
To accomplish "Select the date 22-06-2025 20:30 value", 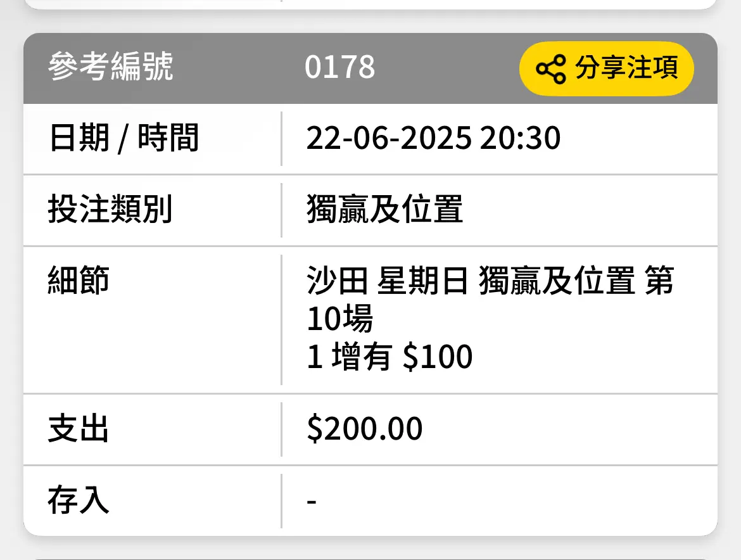I will click(x=433, y=139).
